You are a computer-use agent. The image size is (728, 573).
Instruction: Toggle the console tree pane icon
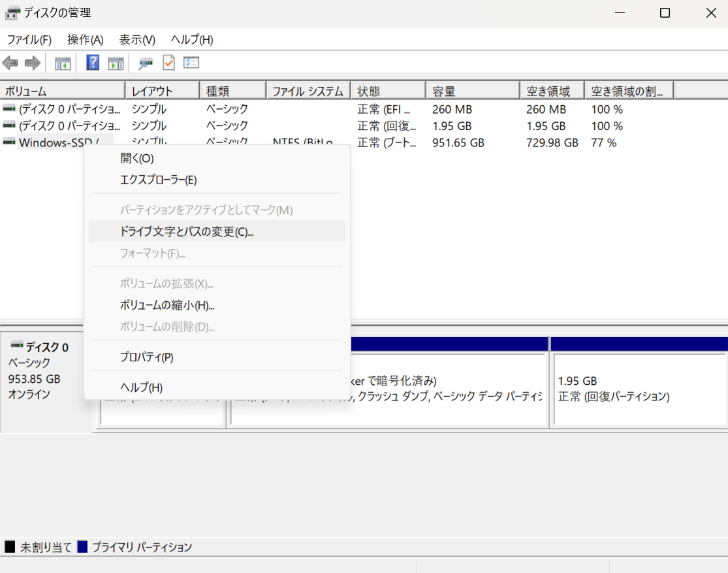(63, 63)
